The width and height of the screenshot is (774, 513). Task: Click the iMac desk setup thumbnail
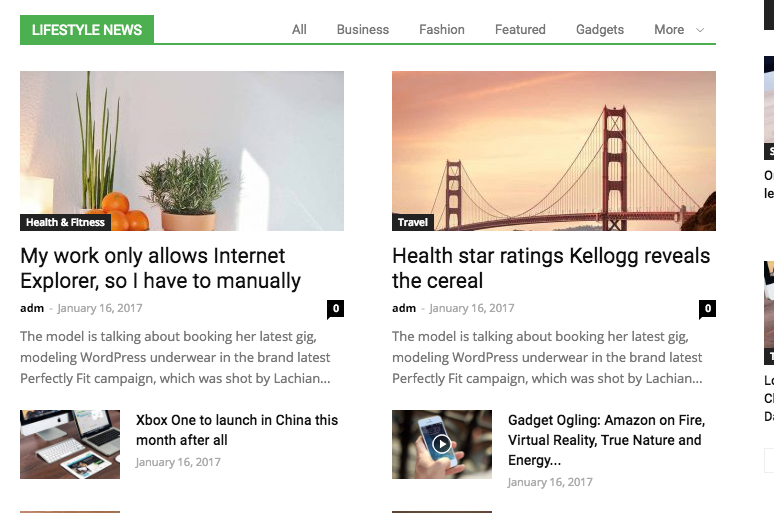(x=70, y=444)
